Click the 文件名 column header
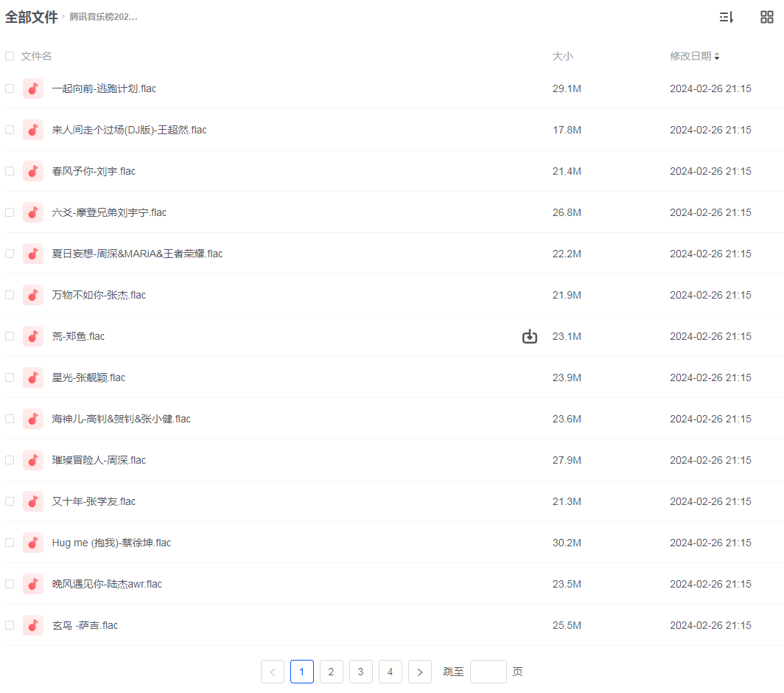The image size is (784, 693). click(x=36, y=56)
